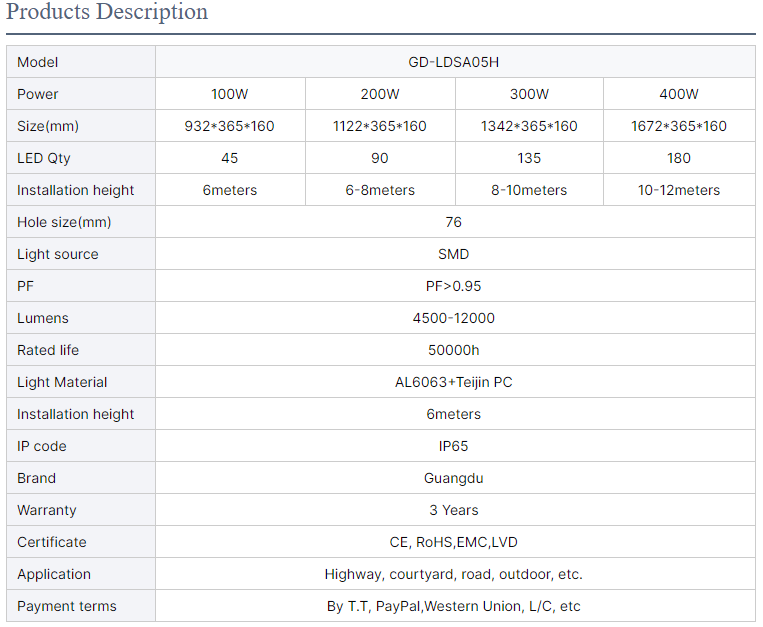Image resolution: width=763 pixels, height=627 pixels.
Task: Select AL6063+Teijin PC material text
Action: coord(454,382)
